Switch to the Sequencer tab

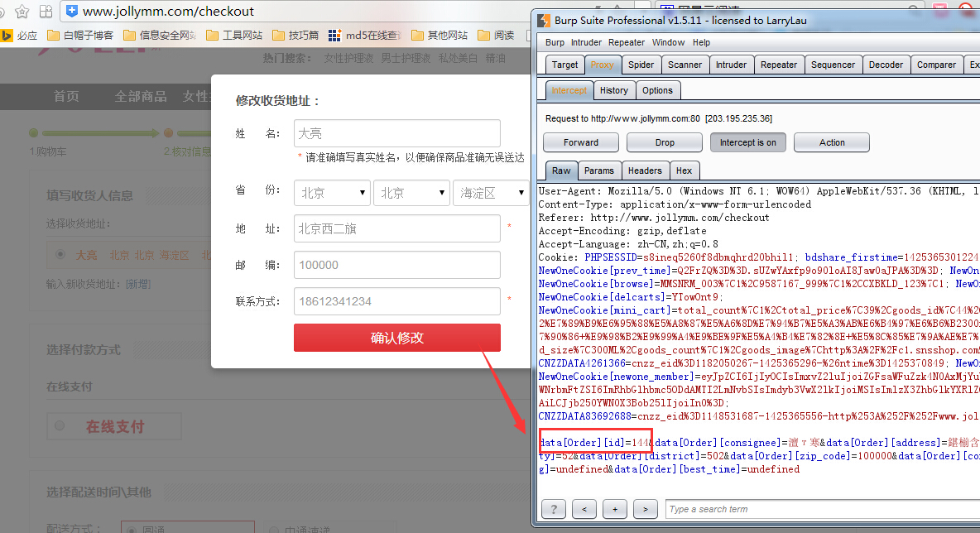(x=833, y=65)
